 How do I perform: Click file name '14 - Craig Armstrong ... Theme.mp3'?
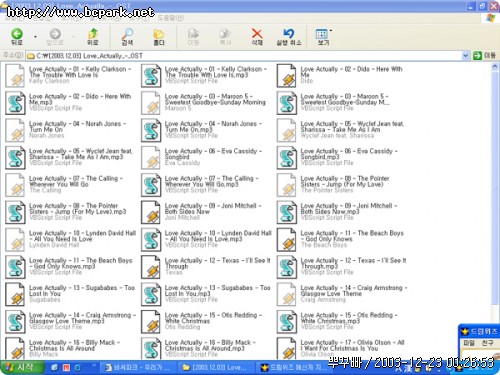point(82,318)
